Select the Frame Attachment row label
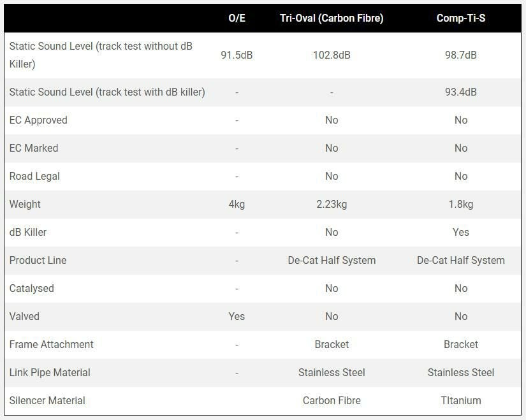Viewport: 526px width, 420px height. coord(51,344)
